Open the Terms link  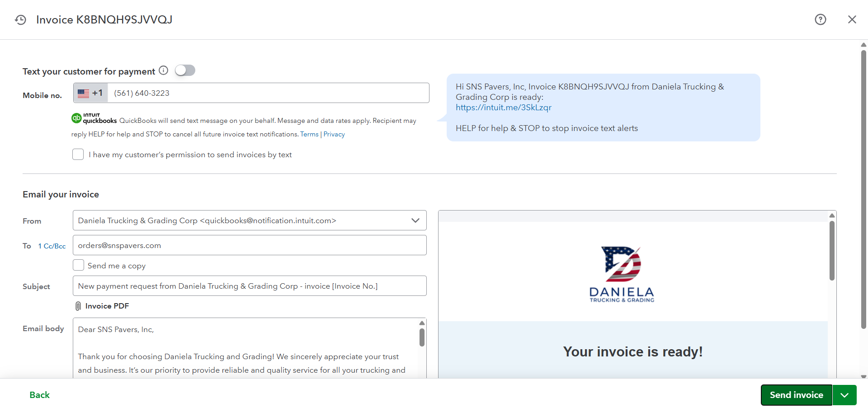coord(309,134)
